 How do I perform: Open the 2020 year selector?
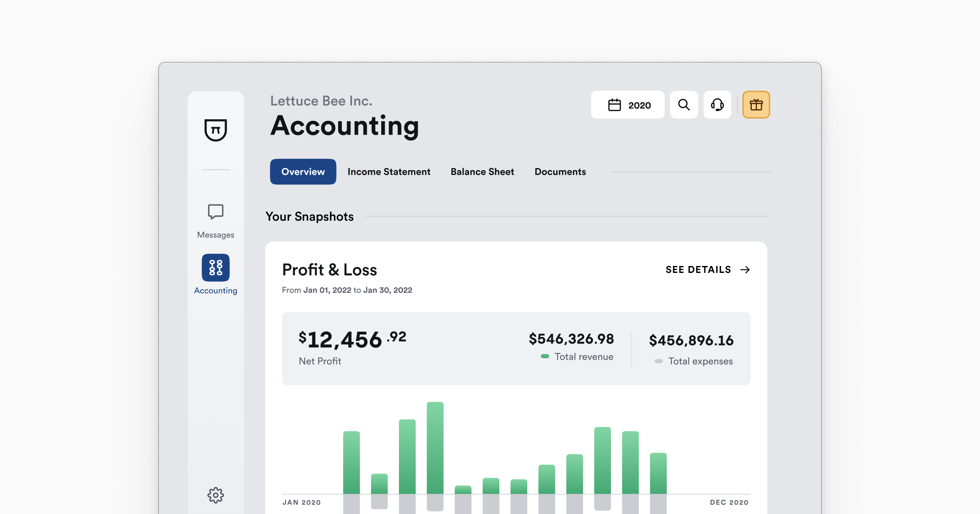coord(639,105)
